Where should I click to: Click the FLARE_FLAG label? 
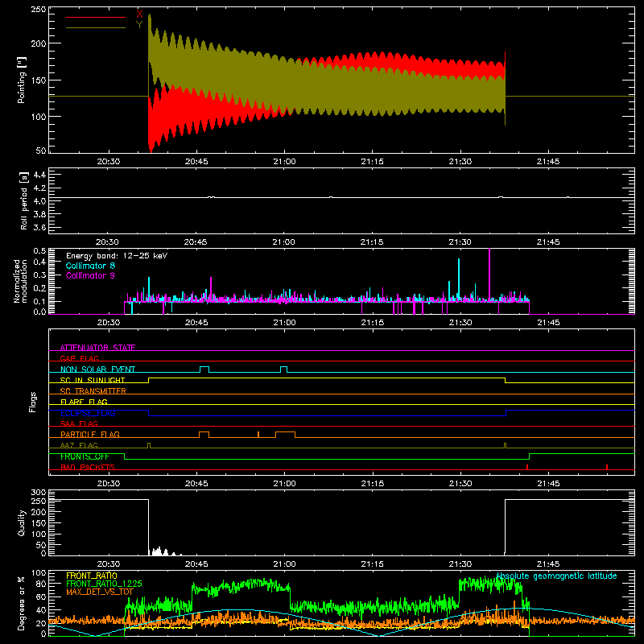pos(84,402)
